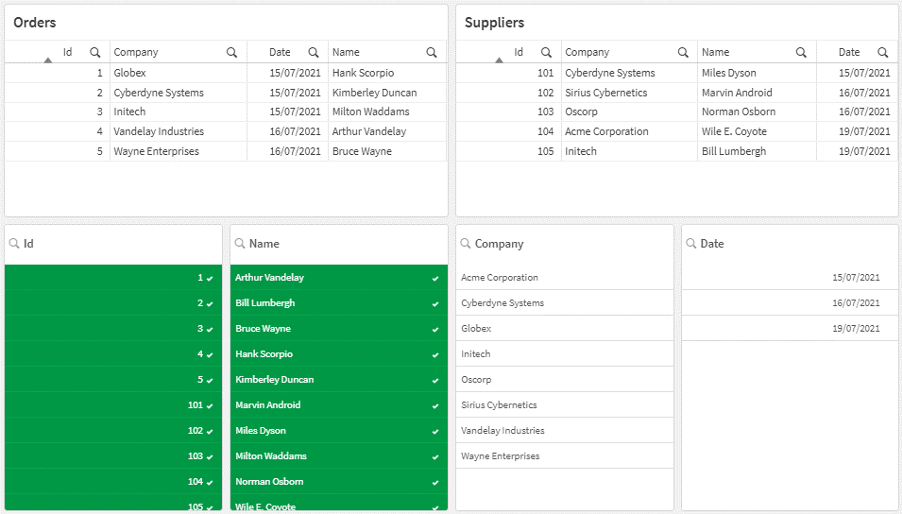Deselect Milton Waddams in Name filter
Screen dimensions: 902x514
[x=339, y=456]
